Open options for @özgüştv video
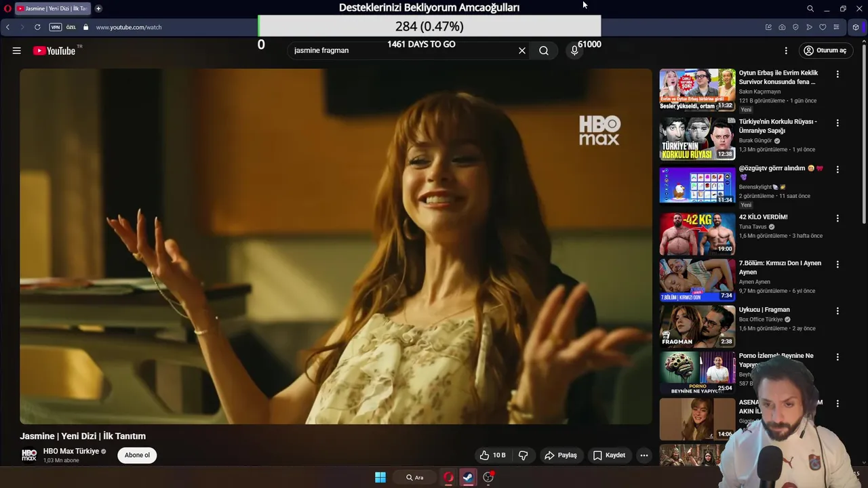 click(837, 169)
